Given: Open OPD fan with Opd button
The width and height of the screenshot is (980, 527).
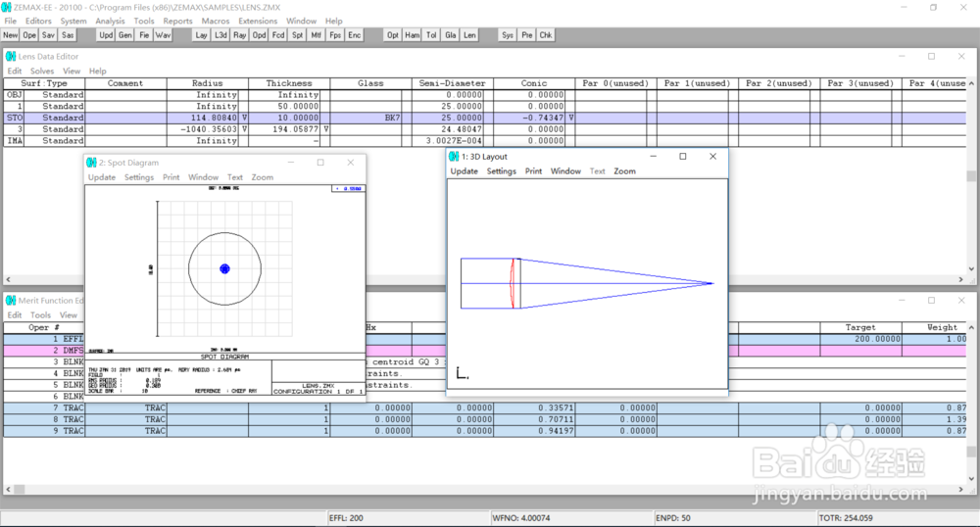Looking at the screenshot, I should tap(259, 35).
